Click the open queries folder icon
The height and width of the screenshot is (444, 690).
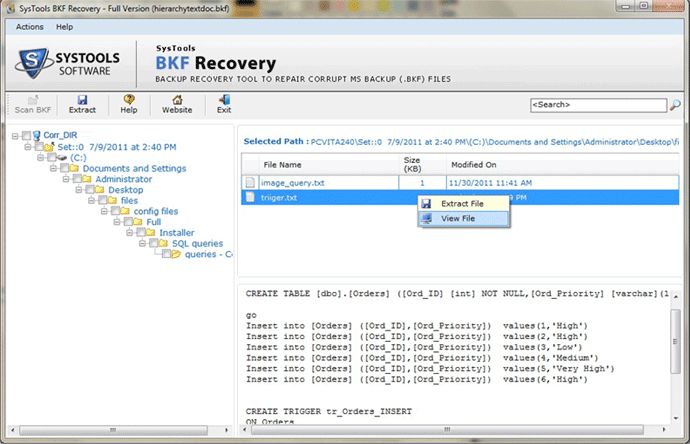(176, 254)
